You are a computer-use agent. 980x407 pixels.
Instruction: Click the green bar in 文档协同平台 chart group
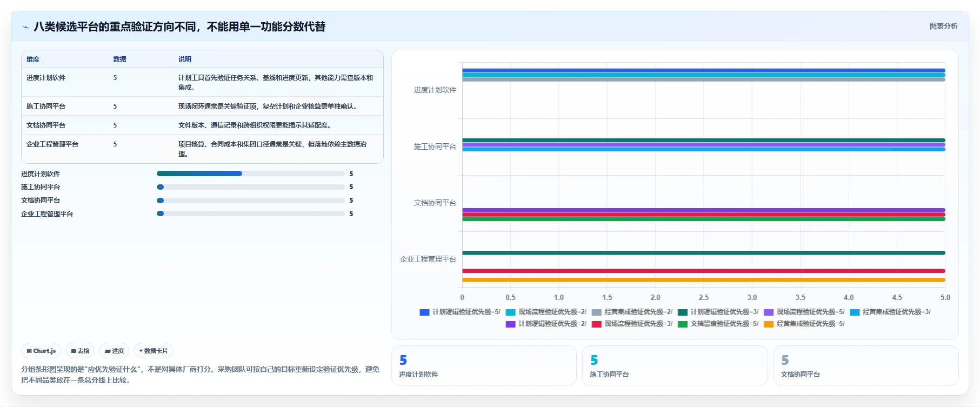[x=703, y=219]
